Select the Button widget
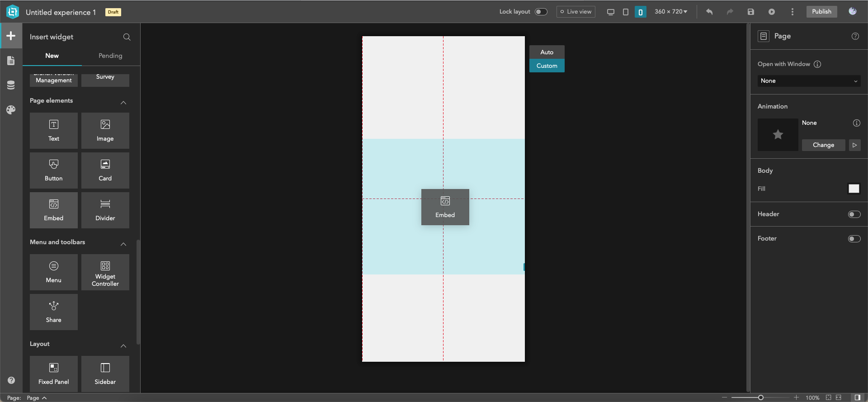The image size is (868, 402). click(x=54, y=170)
